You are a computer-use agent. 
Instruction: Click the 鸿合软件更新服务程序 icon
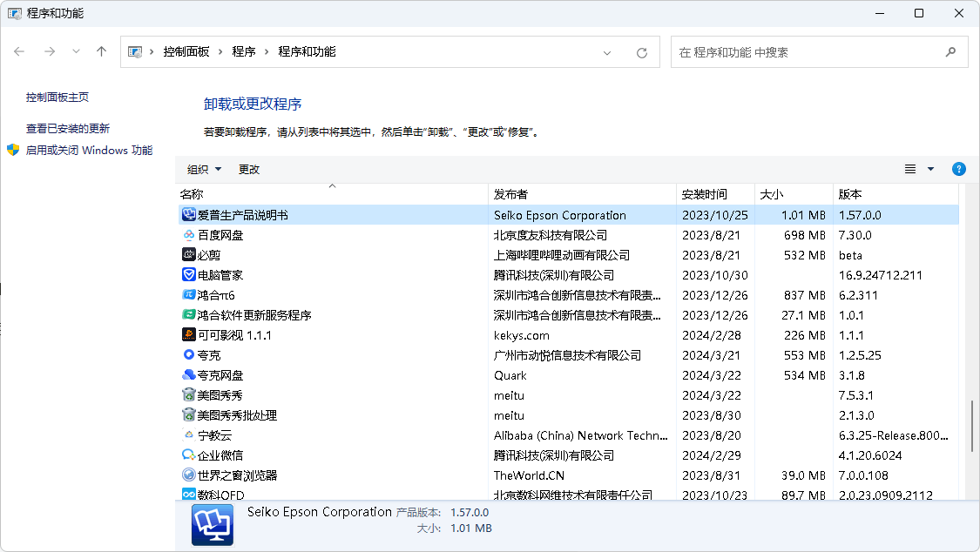click(x=189, y=314)
